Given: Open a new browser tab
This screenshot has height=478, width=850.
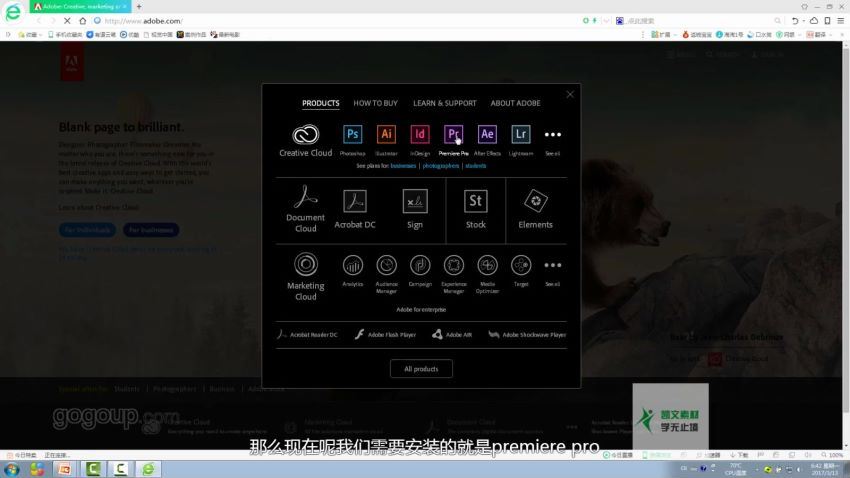Looking at the screenshot, I should point(139,7).
